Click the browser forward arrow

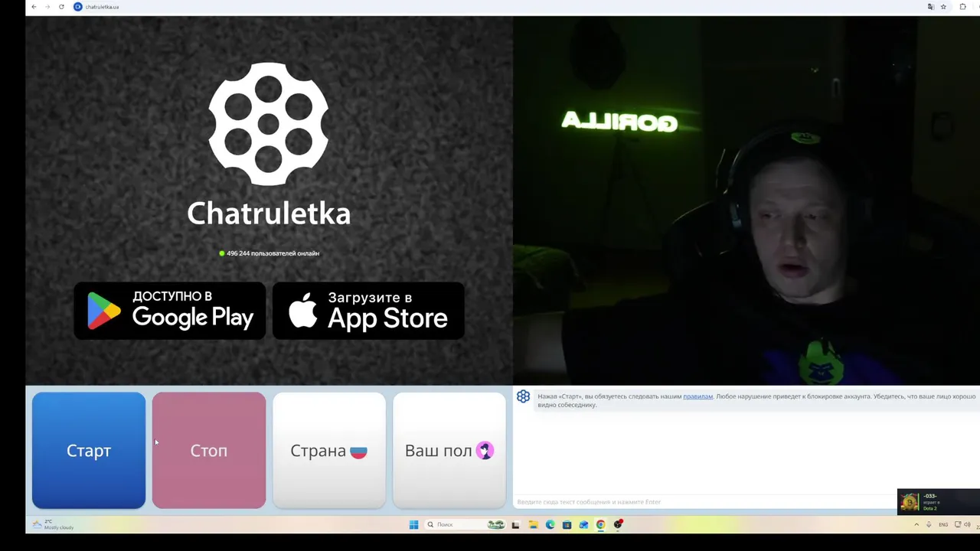[47, 7]
